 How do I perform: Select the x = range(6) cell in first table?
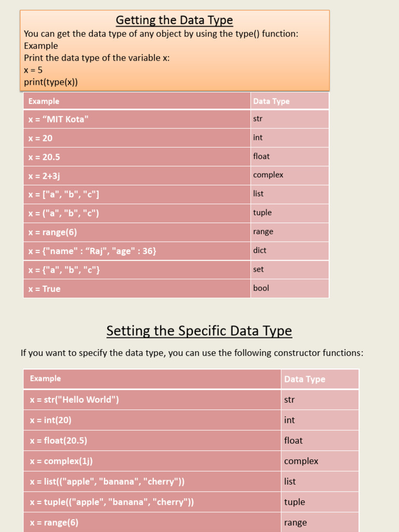137,232
